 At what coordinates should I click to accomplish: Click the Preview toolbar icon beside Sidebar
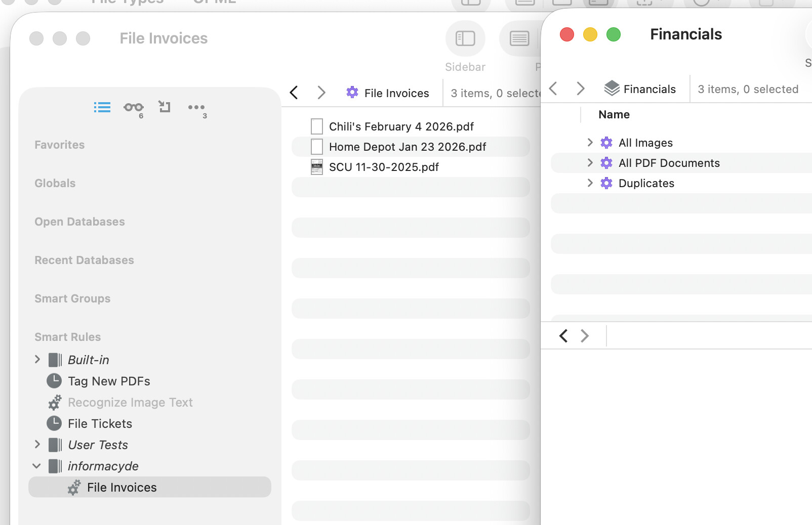click(519, 38)
